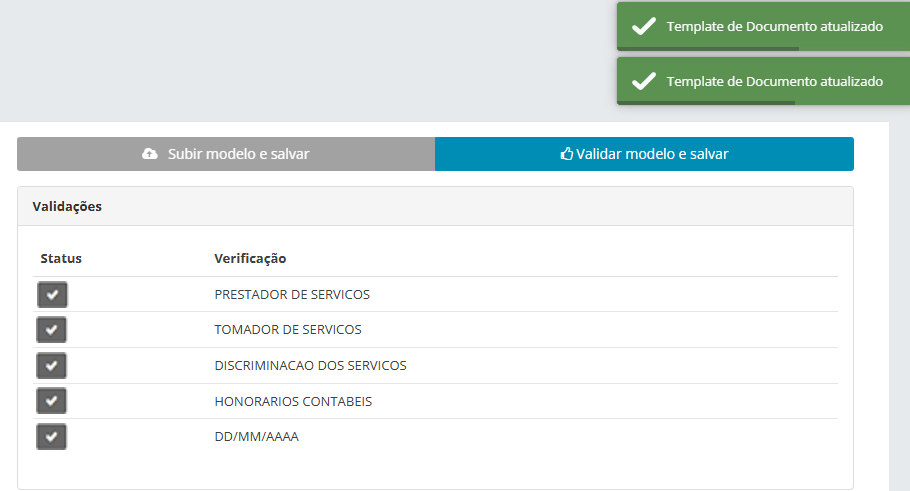Select the DD/MM/AAAA verification row text

[x=257, y=437]
